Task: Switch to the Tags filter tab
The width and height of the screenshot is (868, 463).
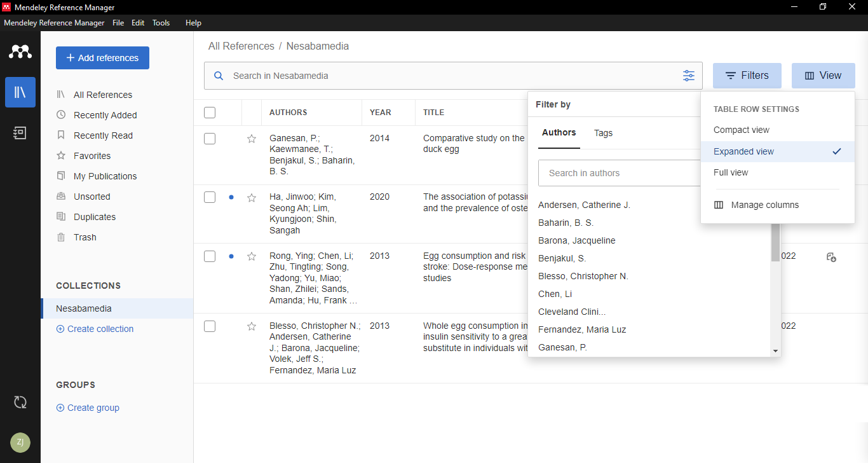Action: (603, 133)
